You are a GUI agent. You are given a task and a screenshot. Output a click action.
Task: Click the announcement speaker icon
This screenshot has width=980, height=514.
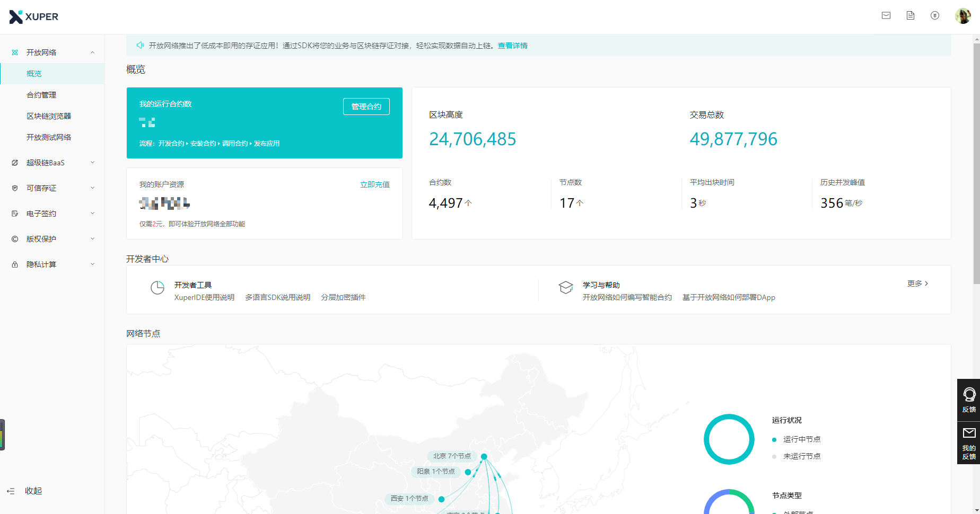(140, 46)
